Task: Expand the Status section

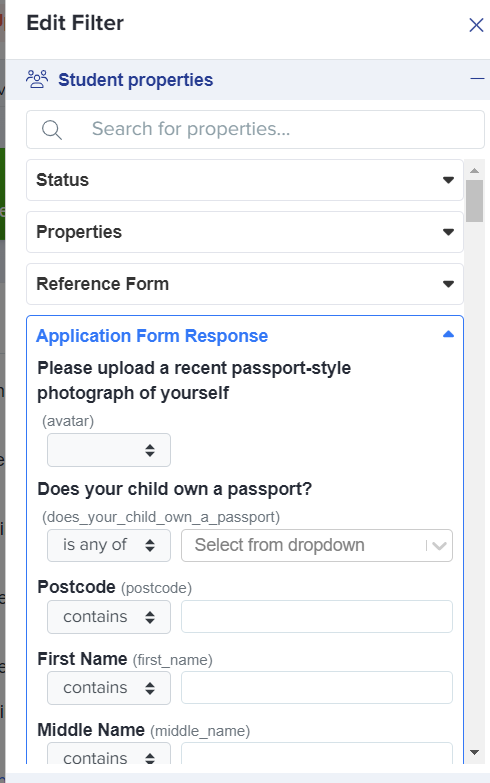Action: (245, 180)
